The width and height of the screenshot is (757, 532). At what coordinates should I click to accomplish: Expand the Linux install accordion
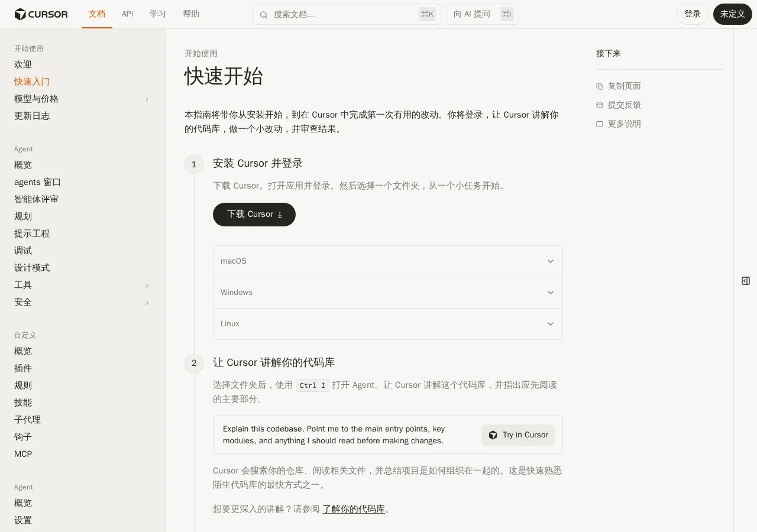388,324
